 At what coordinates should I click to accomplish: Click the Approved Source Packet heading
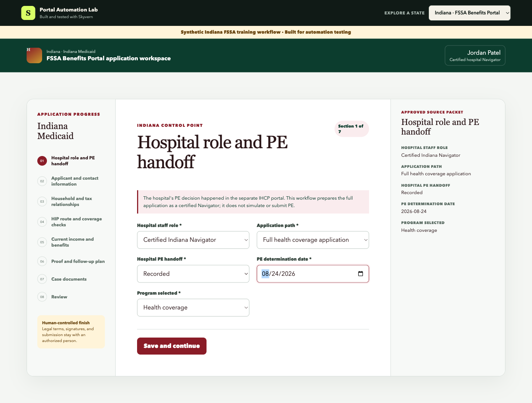[432, 112]
